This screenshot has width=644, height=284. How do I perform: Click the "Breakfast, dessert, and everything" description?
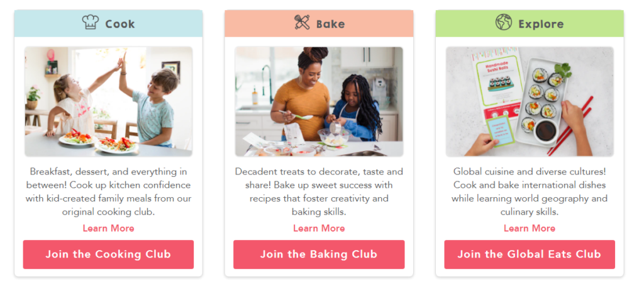tap(108, 191)
